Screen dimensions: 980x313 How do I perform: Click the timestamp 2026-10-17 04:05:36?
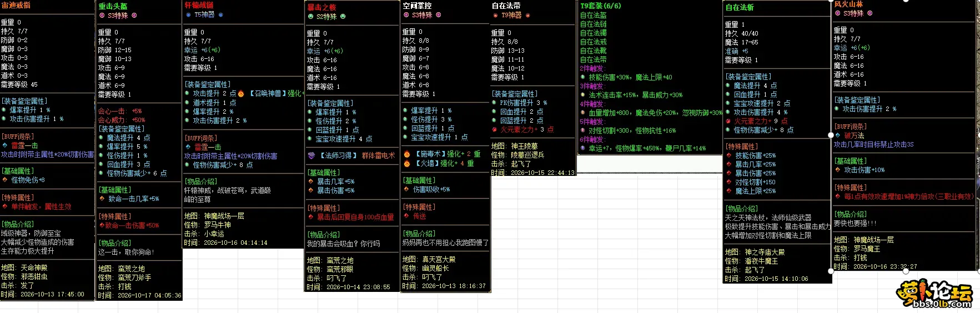click(x=149, y=295)
